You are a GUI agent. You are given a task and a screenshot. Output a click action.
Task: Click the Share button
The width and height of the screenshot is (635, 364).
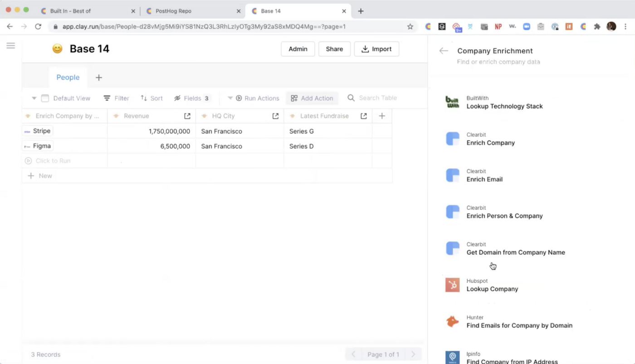334,49
